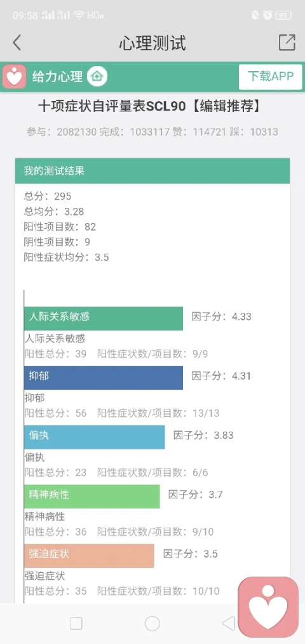Click the 给力心理 heart logo
This screenshot has height=644, width=305.
coord(15,76)
